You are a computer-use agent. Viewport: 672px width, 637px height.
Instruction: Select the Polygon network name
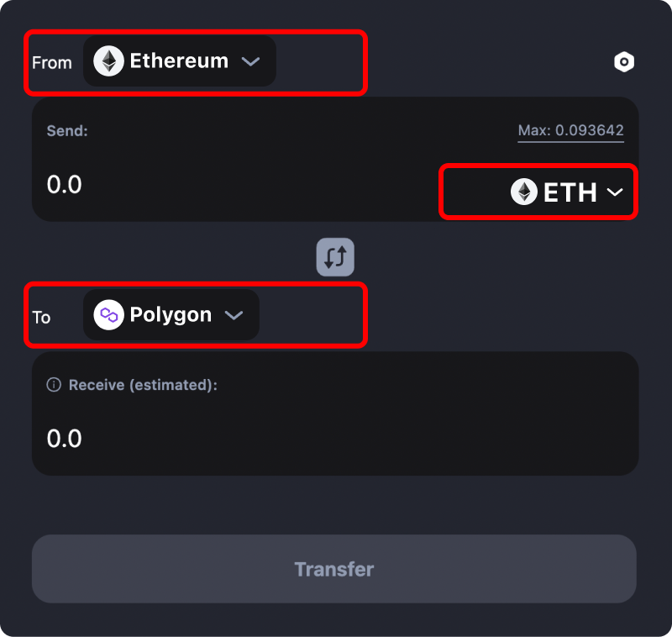click(x=171, y=315)
